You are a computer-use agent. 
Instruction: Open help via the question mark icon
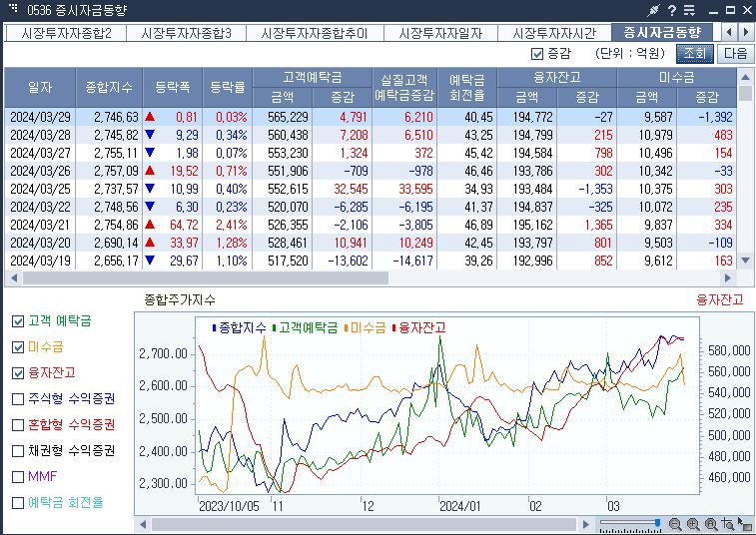672,10
